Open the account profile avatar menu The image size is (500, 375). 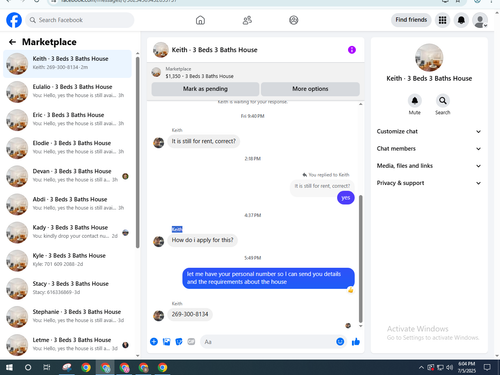point(480,20)
